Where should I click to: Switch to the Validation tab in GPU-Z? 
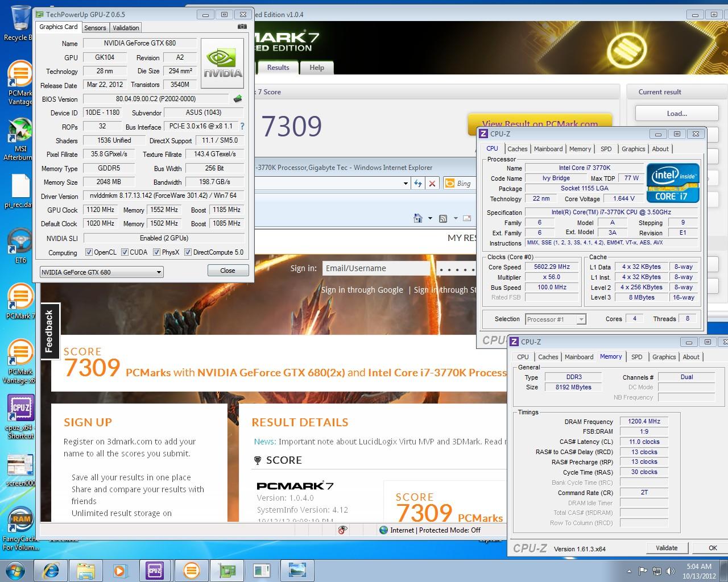[126, 28]
